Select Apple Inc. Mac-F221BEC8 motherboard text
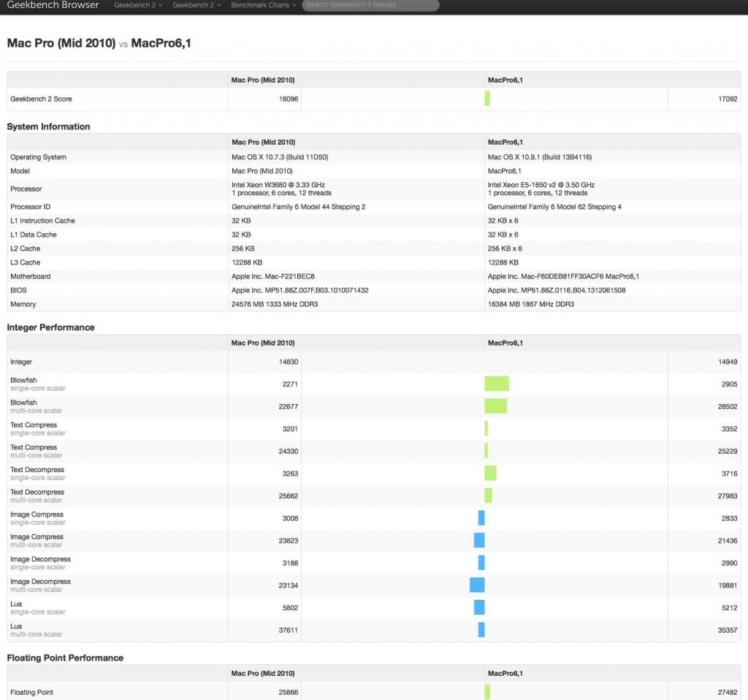The height and width of the screenshot is (700, 748). [273, 275]
